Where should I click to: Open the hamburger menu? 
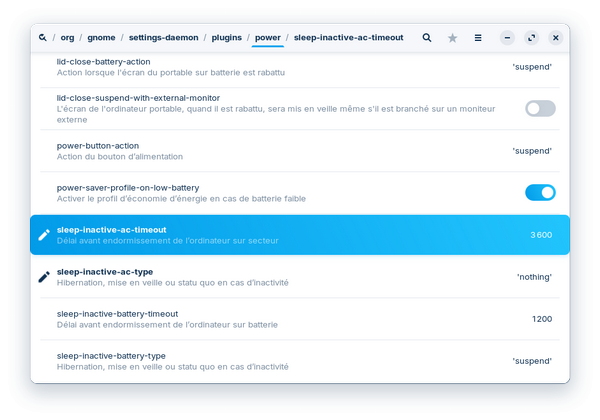click(x=478, y=38)
